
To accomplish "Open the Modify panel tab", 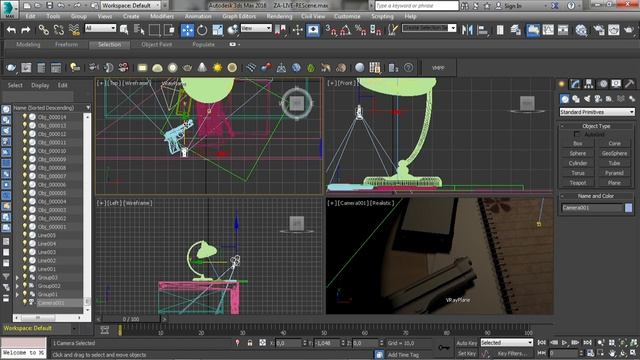I will [x=576, y=84].
